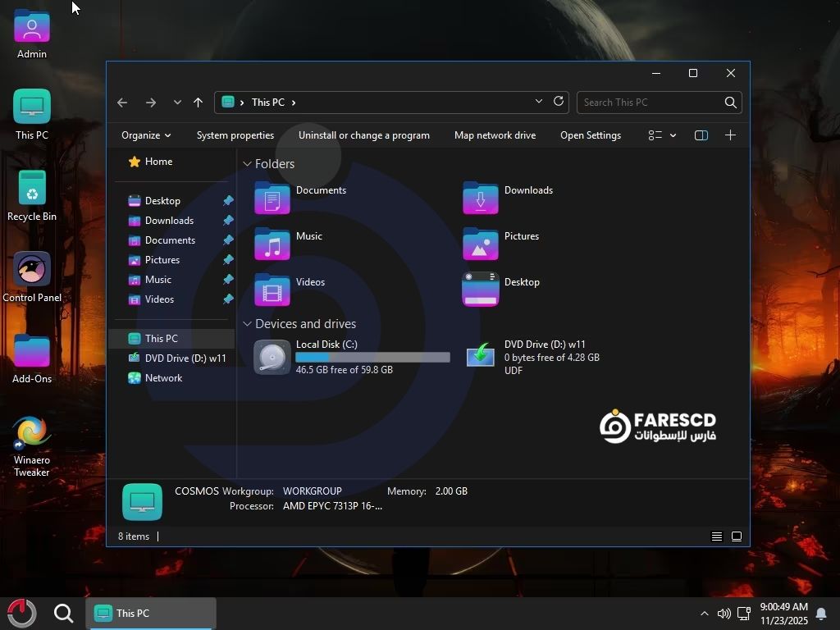840x630 pixels.
Task: Click the Refresh icon in address bar
Action: click(x=559, y=102)
